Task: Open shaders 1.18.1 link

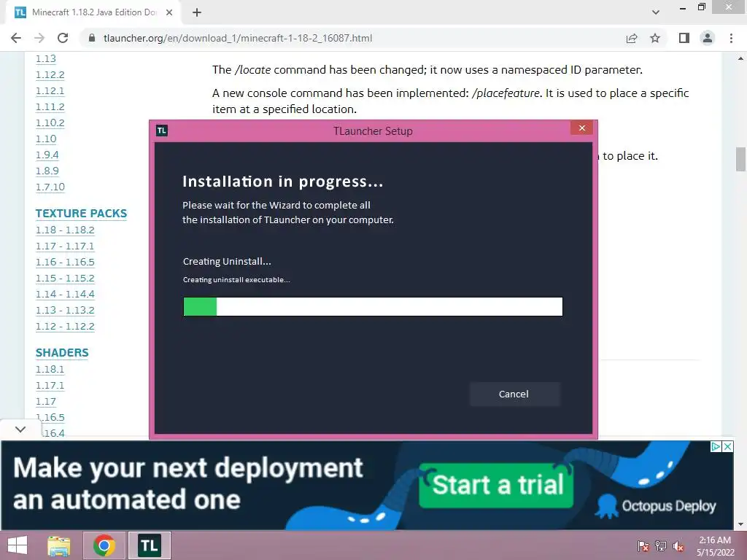Action: 50,369
